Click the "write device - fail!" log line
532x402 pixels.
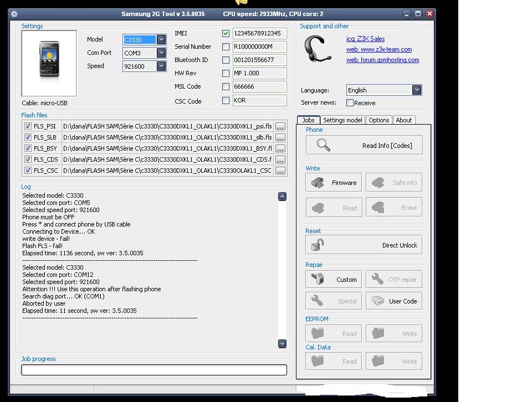46,239
